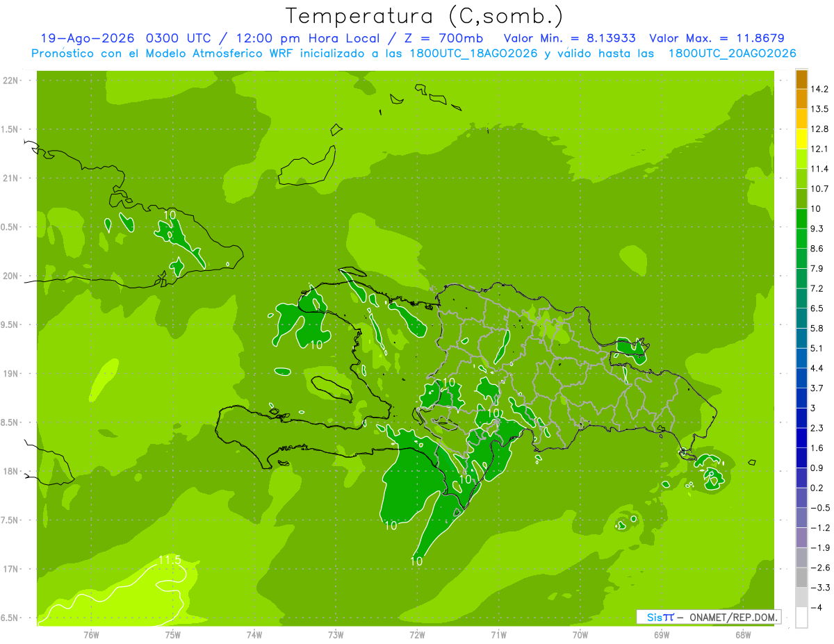Click the swatch between 10.7 and 11.4
This screenshot has height=644, width=834.
(x=801, y=179)
